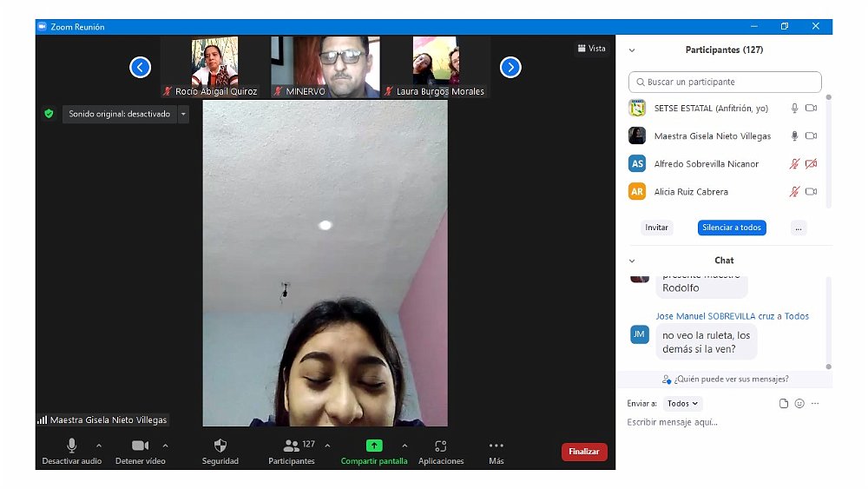Image resolution: width=868 pixels, height=489 pixels.
Task: Unmute Alfredo Sobrevilla Nicanor's microphone
Action: click(793, 164)
